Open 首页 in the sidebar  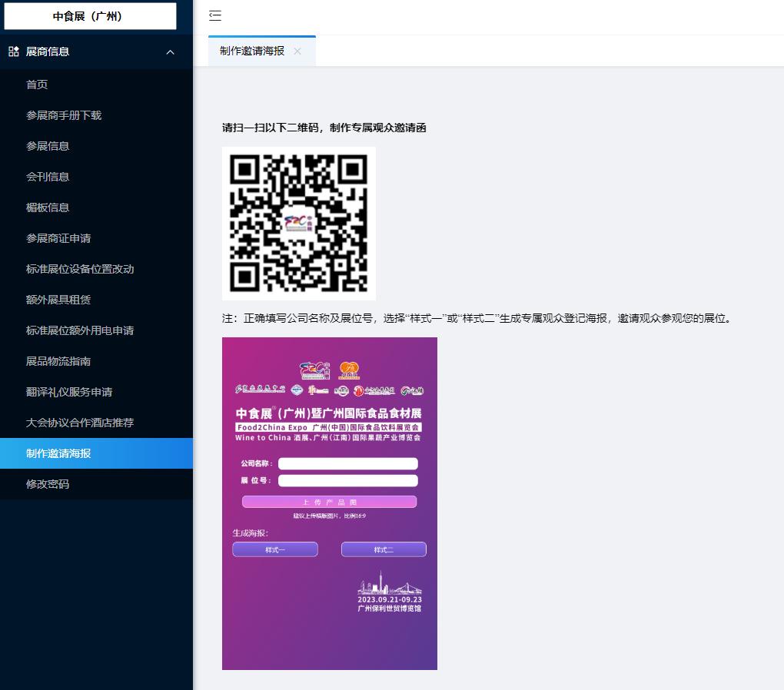(x=37, y=85)
